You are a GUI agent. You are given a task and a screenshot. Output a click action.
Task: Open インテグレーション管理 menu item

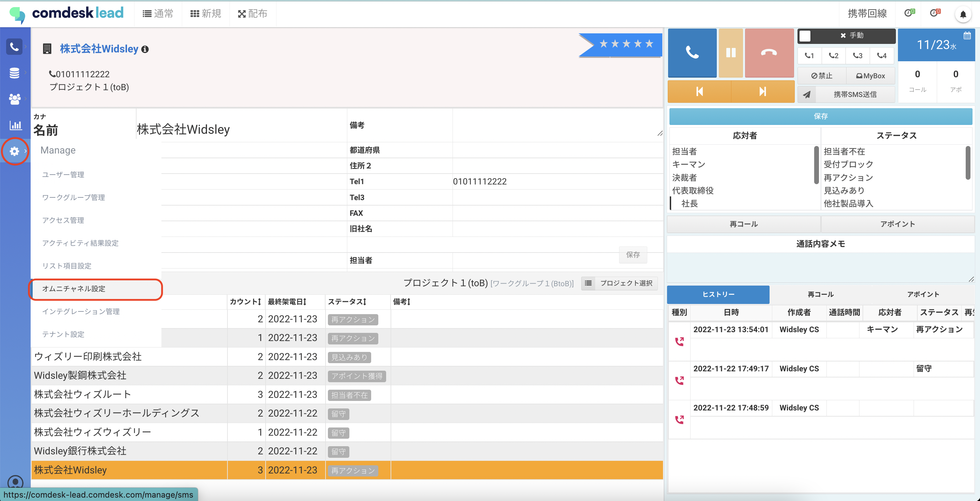click(x=81, y=311)
